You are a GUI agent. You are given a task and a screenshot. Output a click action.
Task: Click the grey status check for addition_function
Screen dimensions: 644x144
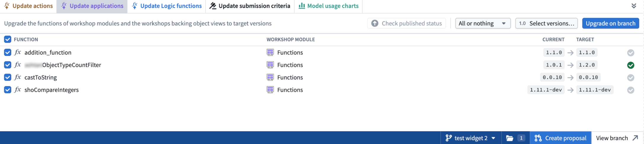click(x=631, y=53)
